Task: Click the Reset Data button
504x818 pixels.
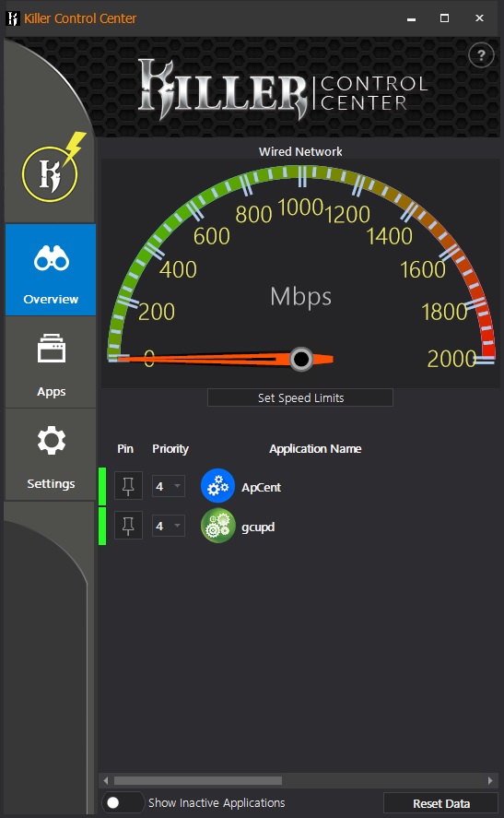Action: [x=441, y=803]
